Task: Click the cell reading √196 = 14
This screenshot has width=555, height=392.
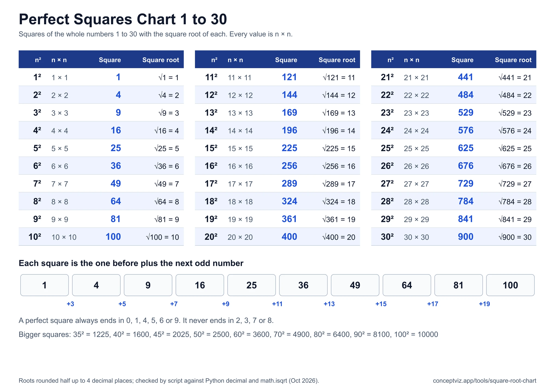Action: click(339, 131)
